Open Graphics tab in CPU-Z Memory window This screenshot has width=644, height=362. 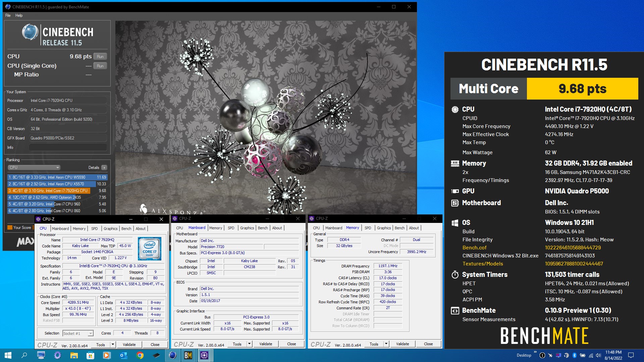point(384,228)
